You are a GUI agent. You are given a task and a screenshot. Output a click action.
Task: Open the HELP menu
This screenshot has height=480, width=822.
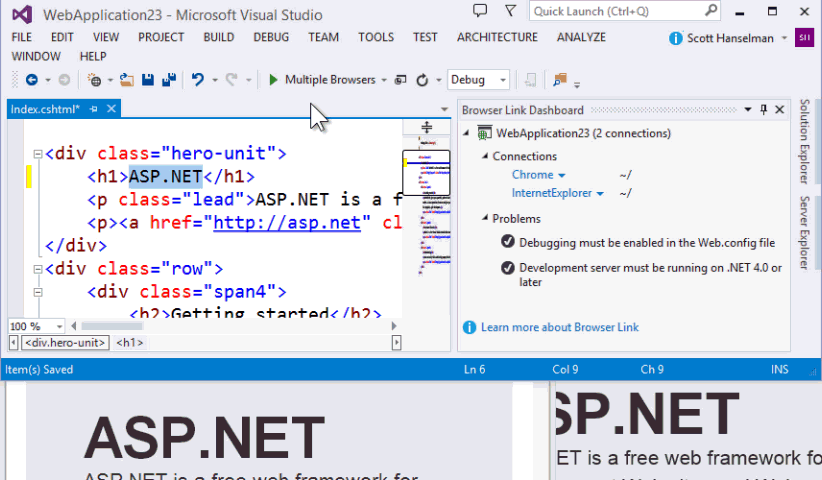pos(93,56)
